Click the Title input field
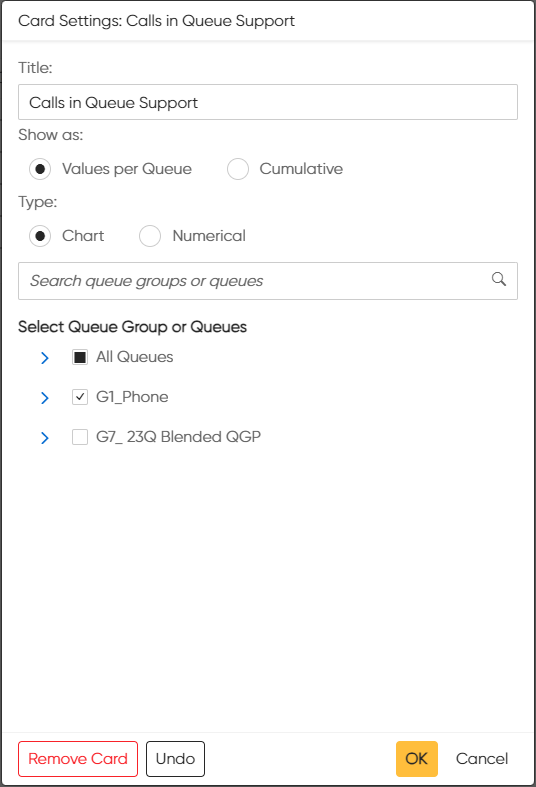 tap(268, 102)
